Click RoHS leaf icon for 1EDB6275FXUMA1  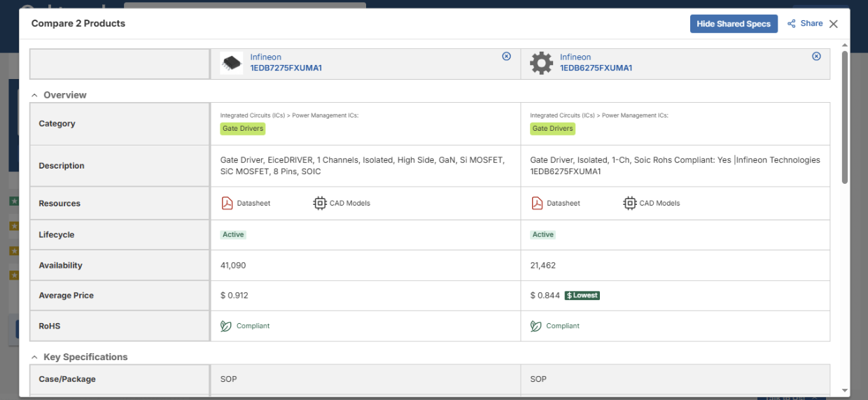point(536,326)
